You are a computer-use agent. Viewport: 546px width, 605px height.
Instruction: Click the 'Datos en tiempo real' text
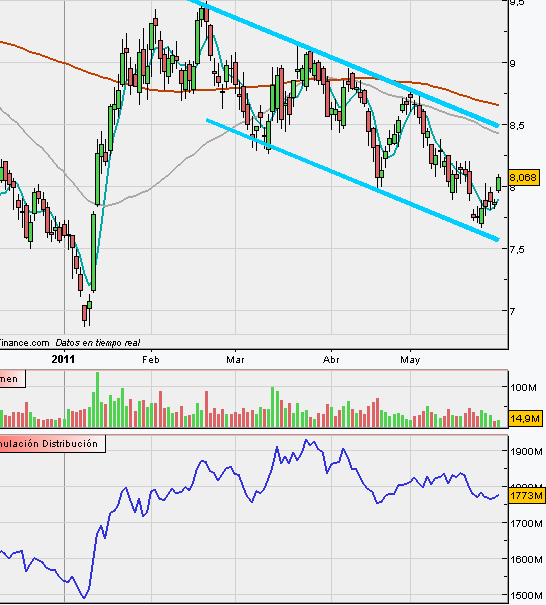pyautogui.click(x=98, y=343)
